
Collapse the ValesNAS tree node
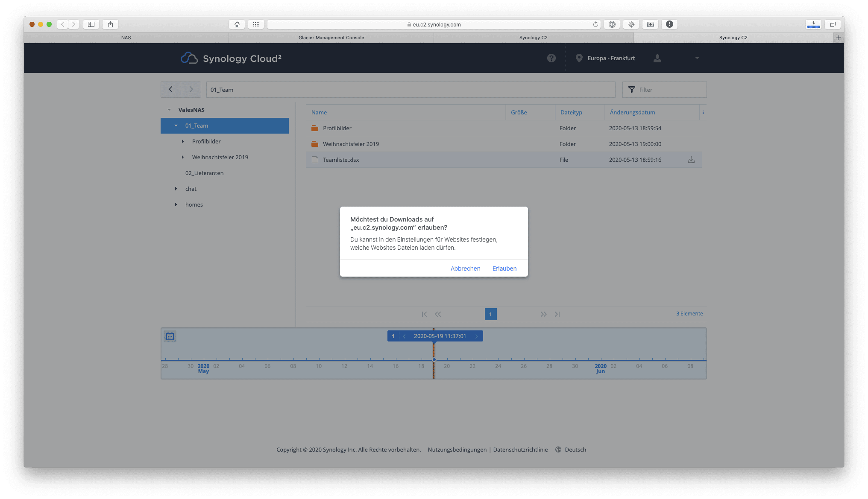click(169, 110)
